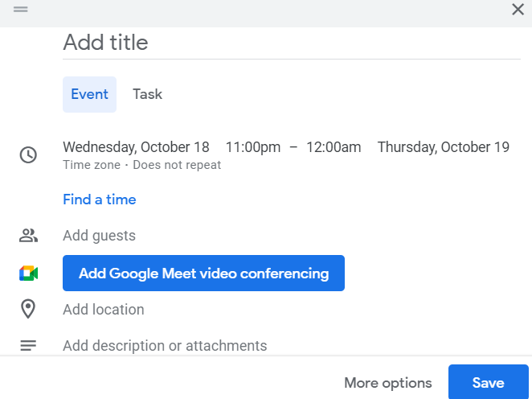Select the Event tab
Image resolution: width=532 pixels, height=399 pixels.
[x=89, y=94]
